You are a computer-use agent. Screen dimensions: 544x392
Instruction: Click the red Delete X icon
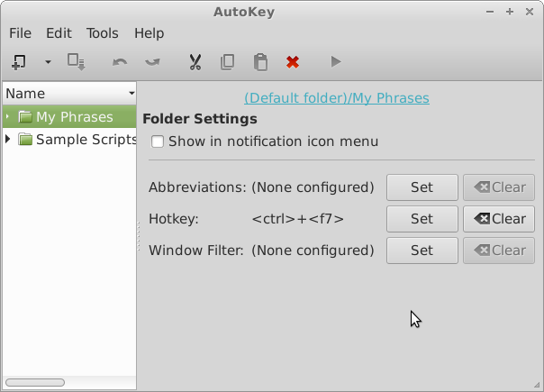(x=293, y=62)
